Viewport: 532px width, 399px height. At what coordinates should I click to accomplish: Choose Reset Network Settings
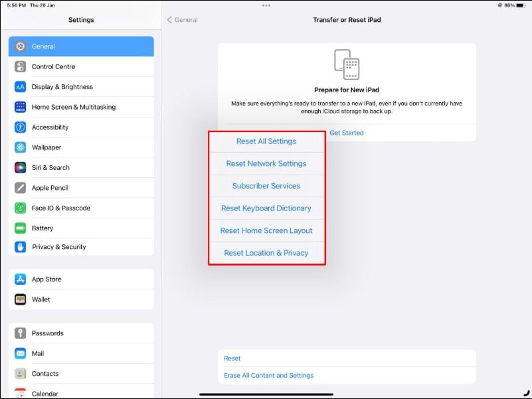pyautogui.click(x=266, y=163)
